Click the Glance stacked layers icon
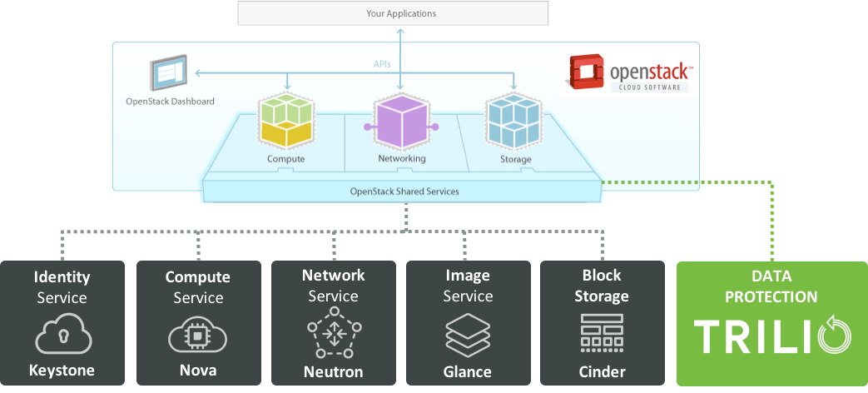Viewport: 868px width, 393px height. 468,335
